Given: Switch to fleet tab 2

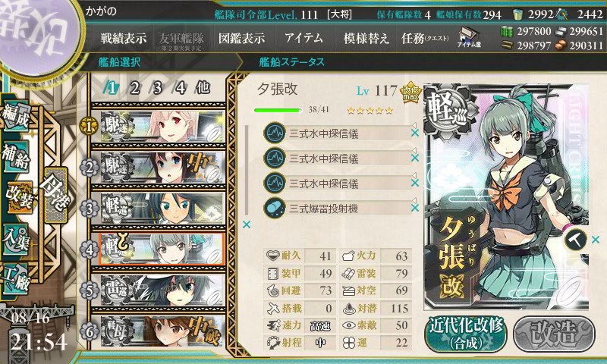Looking at the screenshot, I should coord(134,88).
